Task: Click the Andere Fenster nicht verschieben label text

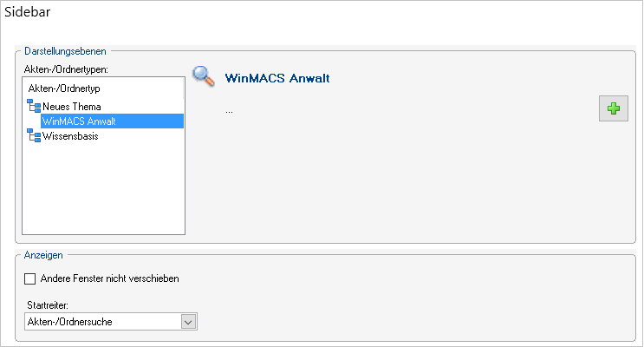Action: pos(110,278)
